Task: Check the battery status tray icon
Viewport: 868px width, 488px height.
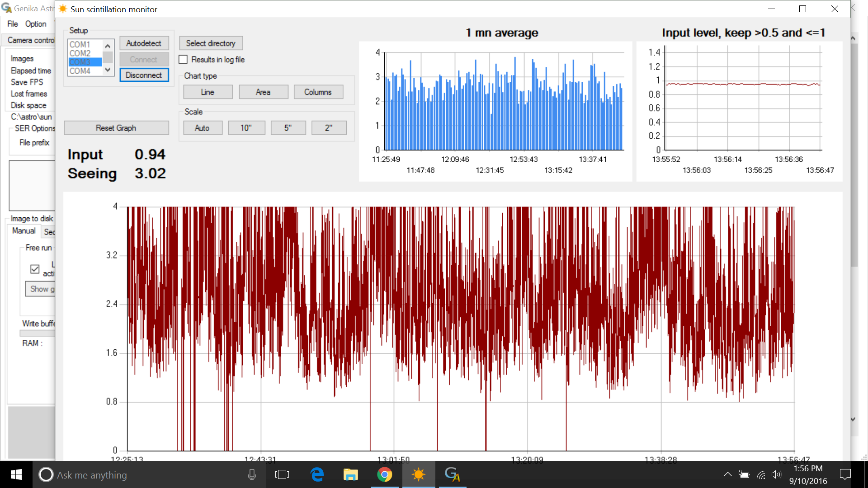Action: [744, 474]
